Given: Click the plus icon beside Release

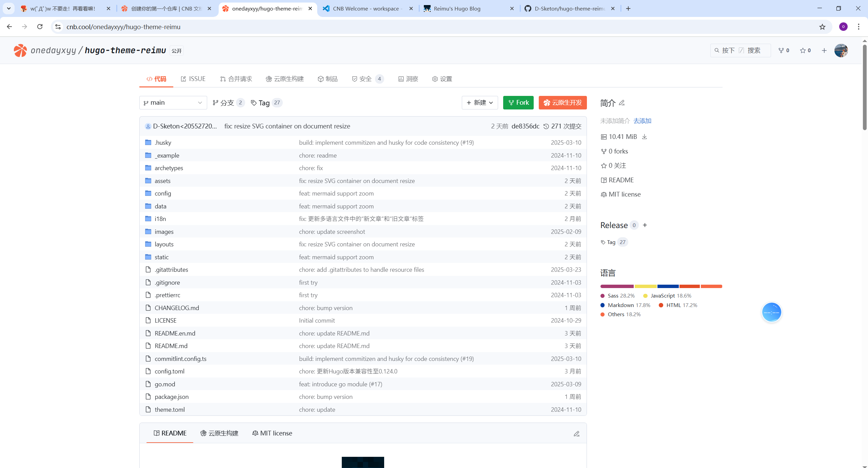Looking at the screenshot, I should tap(645, 225).
